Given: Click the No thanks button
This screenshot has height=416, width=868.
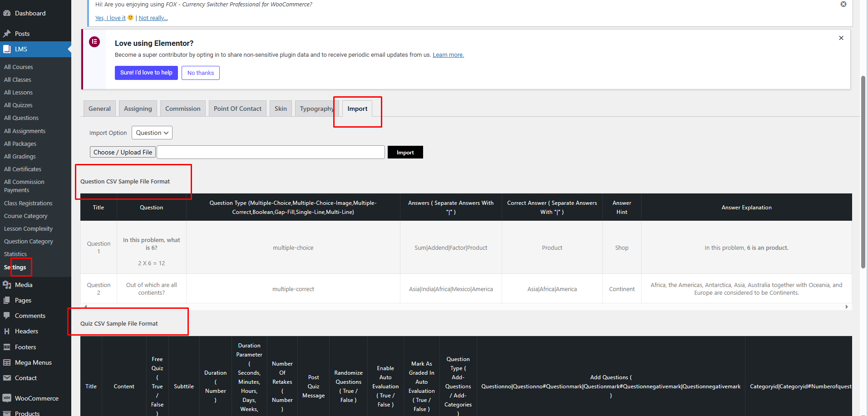Looking at the screenshot, I should [201, 73].
